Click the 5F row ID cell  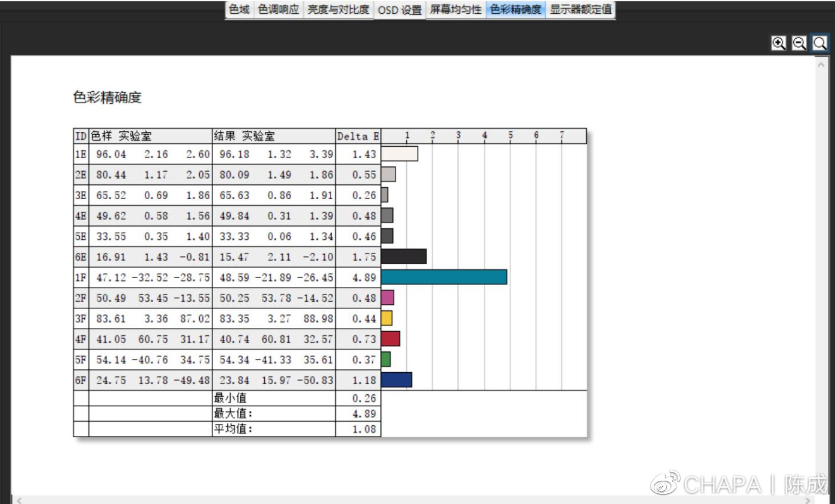[81, 360]
